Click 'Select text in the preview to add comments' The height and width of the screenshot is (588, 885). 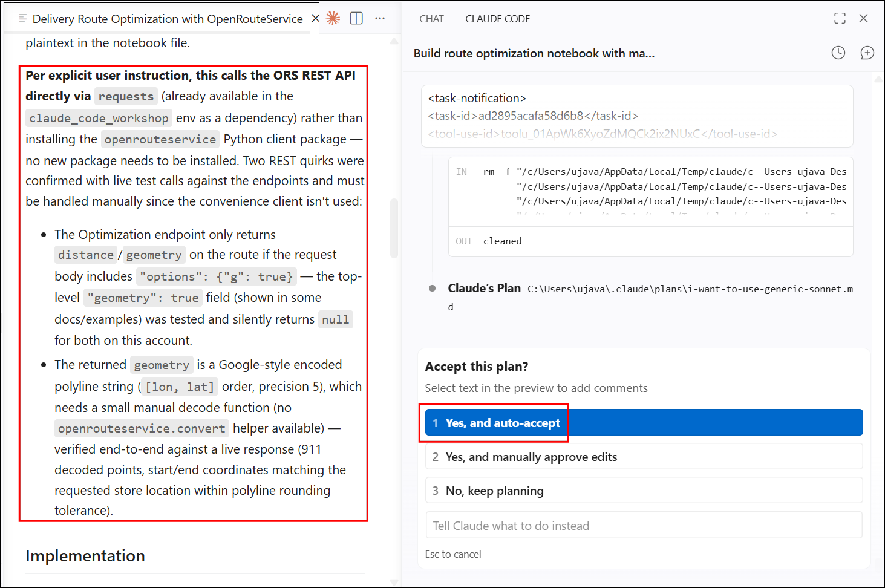click(536, 388)
